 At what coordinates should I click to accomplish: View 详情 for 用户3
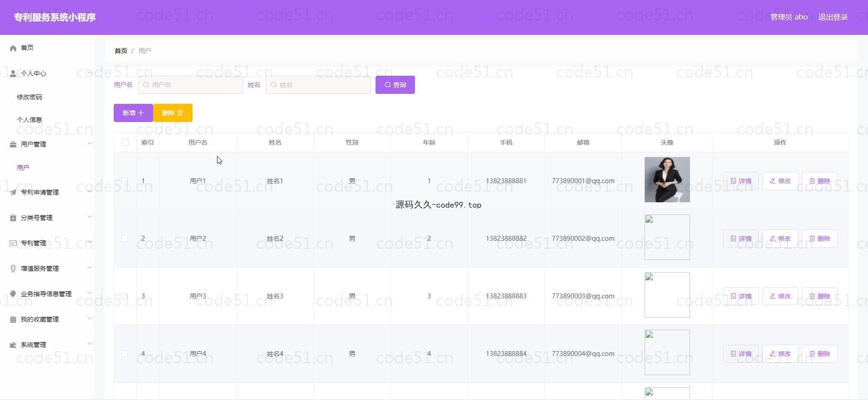(x=741, y=296)
